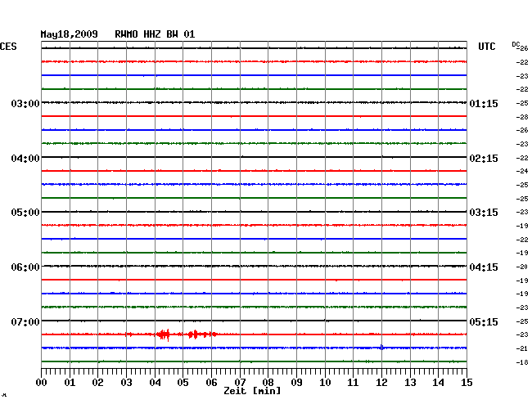Select the DC value -18
The image size is (532, 404).
coord(522,362)
